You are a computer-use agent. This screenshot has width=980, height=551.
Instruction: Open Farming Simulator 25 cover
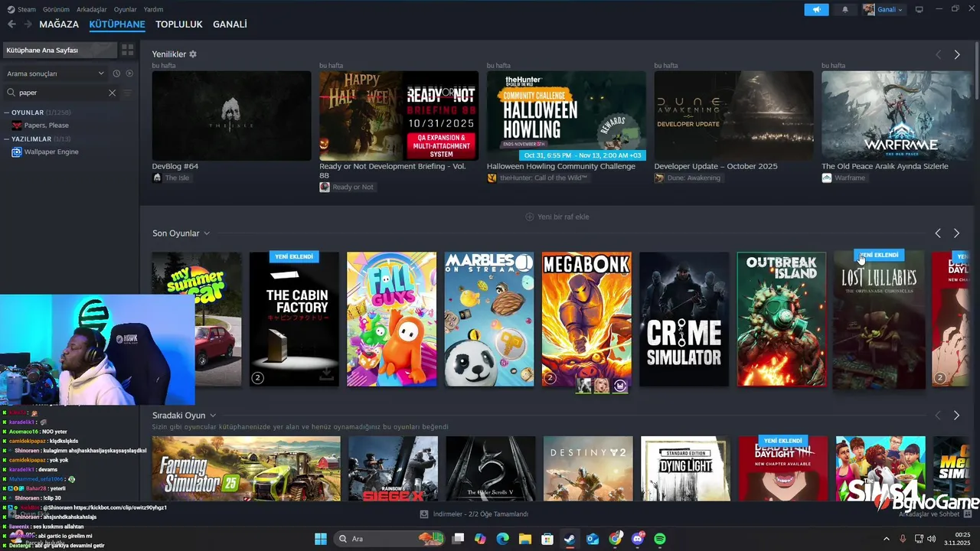247,468
